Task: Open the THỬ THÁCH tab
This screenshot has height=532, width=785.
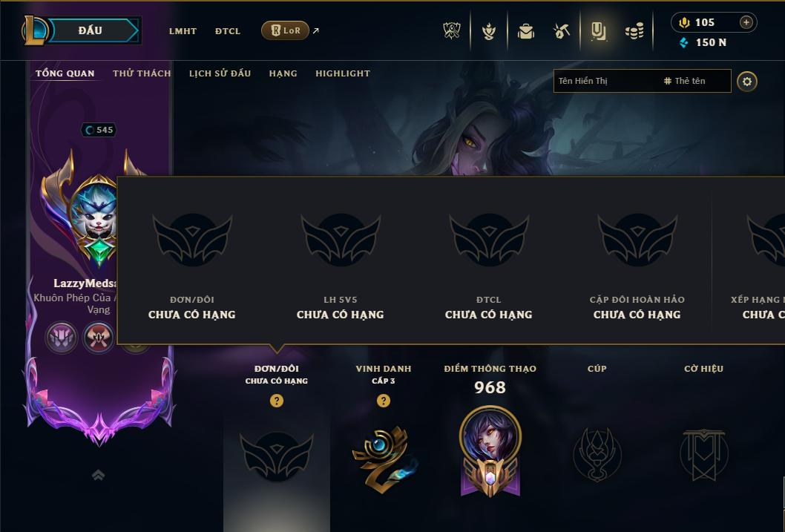Action: point(142,73)
